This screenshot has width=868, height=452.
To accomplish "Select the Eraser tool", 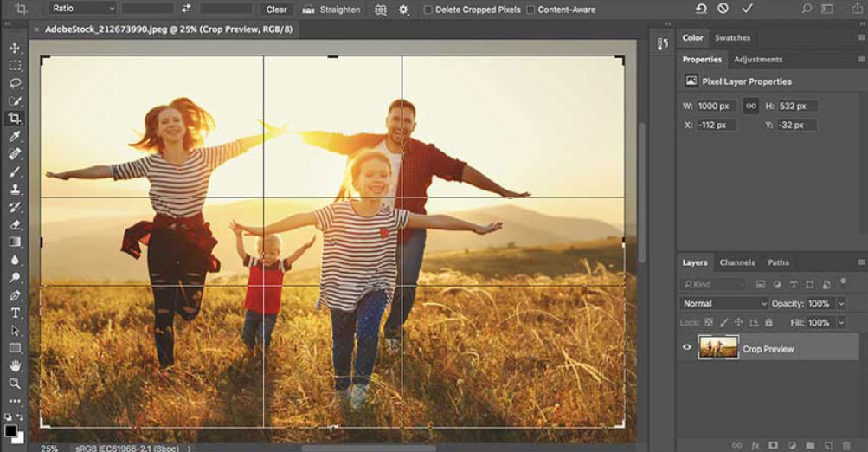I will pyautogui.click(x=15, y=224).
